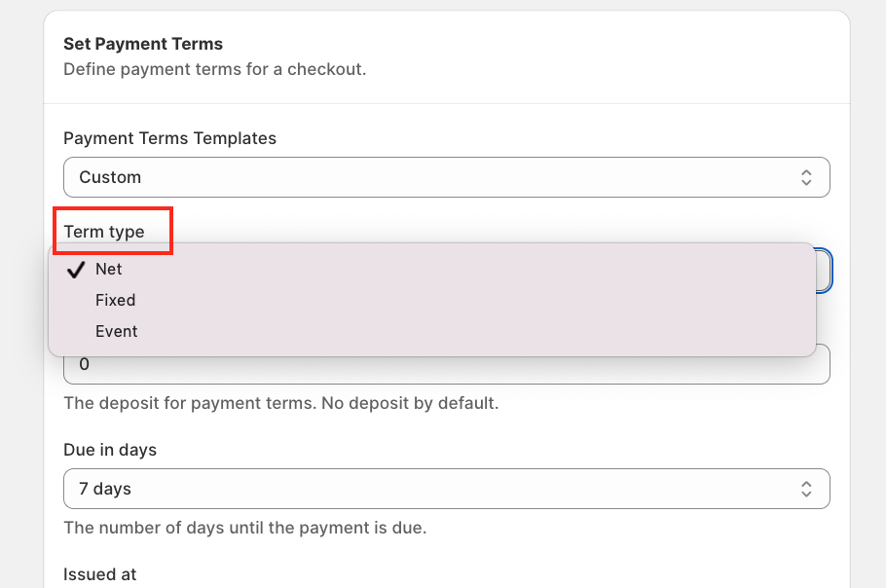Click the Issued at label
This screenshot has height=588, width=886.
coord(100,574)
